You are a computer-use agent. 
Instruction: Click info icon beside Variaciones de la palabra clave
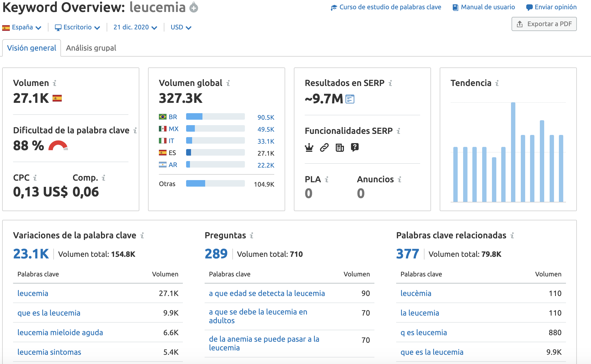(142, 235)
